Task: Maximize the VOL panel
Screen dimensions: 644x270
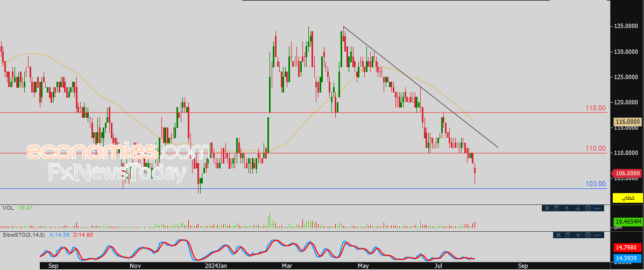Action: 557,208
